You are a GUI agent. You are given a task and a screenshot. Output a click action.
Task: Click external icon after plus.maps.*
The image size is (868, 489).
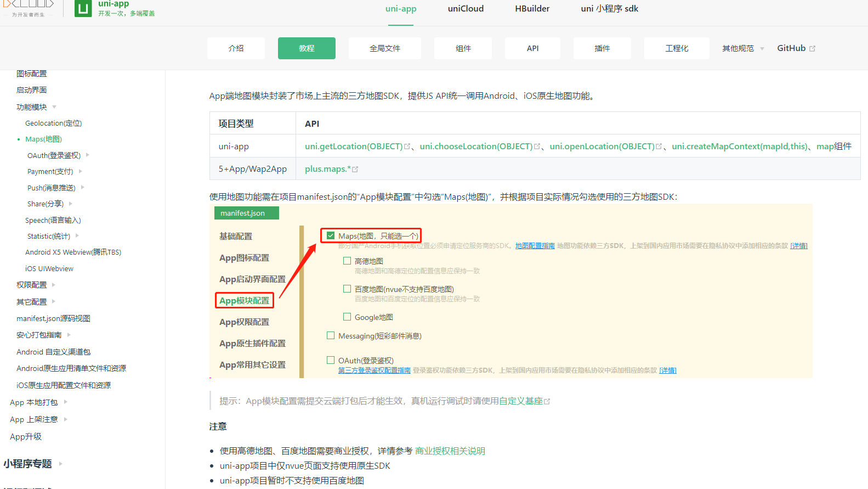(x=355, y=170)
